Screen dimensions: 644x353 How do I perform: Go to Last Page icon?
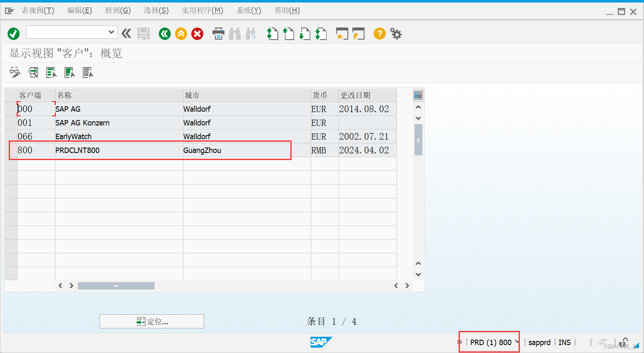[321, 34]
